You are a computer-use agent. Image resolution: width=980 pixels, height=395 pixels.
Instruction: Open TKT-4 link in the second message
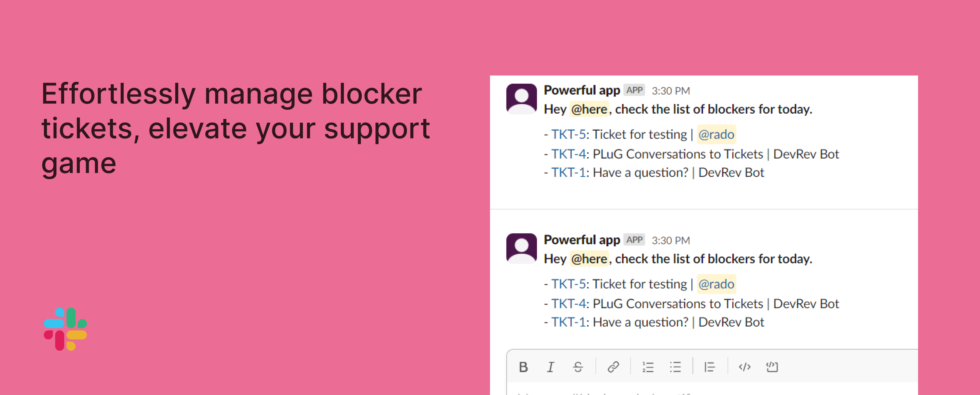tap(568, 304)
